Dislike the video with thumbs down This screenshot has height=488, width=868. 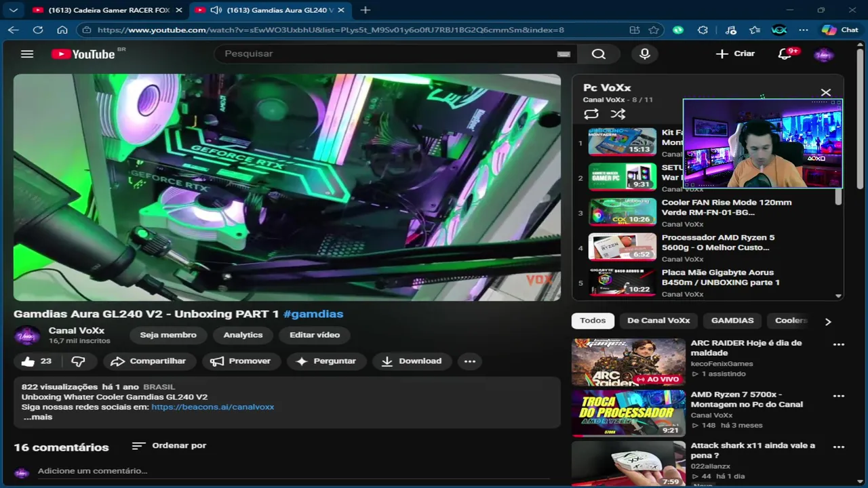point(79,361)
